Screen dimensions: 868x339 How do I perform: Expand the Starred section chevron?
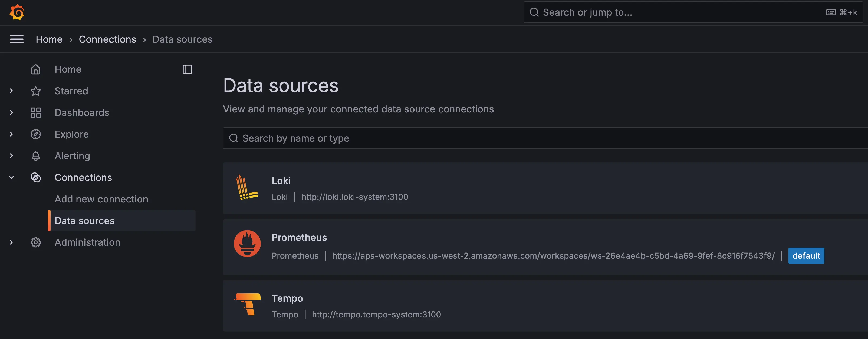11,91
